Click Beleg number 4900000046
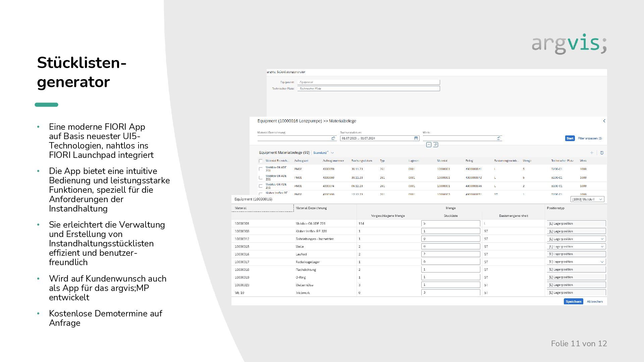This screenshot has height=362, width=644. pyautogui.click(x=474, y=186)
